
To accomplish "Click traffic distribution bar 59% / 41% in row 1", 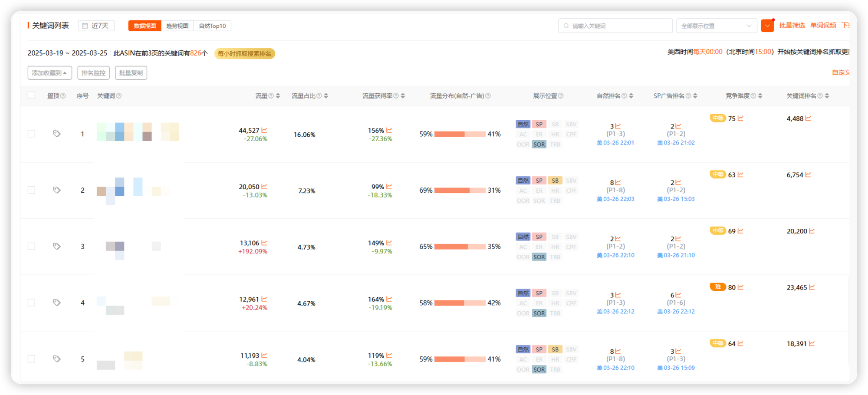I will pyautogui.click(x=460, y=134).
